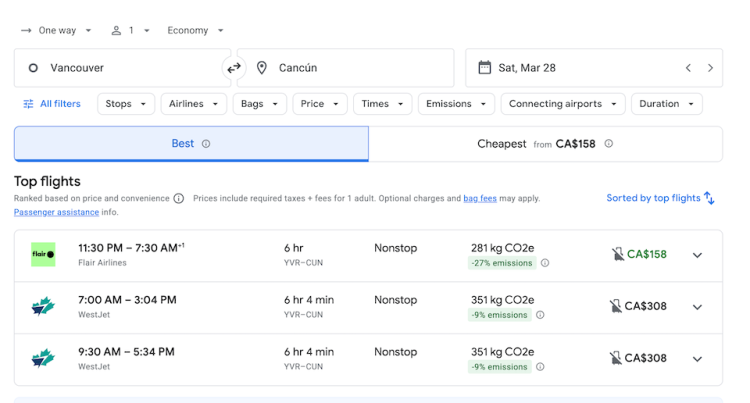This screenshot has width=750, height=403.
Task: Expand the 7:00 AM WestJet flight details
Action: [x=697, y=307]
